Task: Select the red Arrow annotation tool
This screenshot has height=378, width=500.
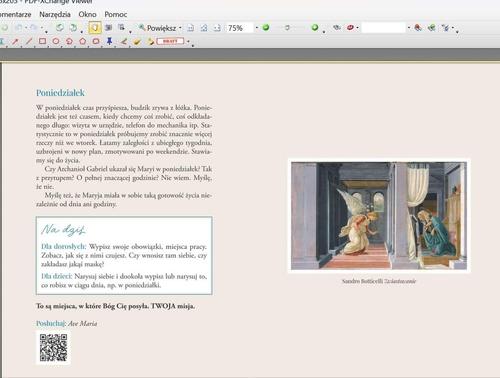Action: click(x=15, y=41)
